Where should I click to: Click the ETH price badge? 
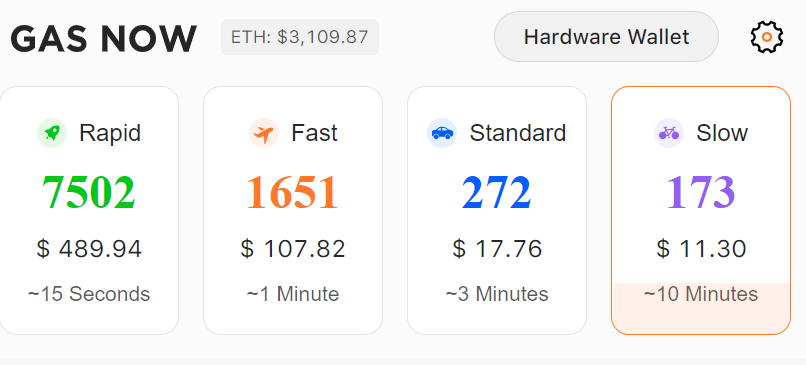tap(300, 37)
